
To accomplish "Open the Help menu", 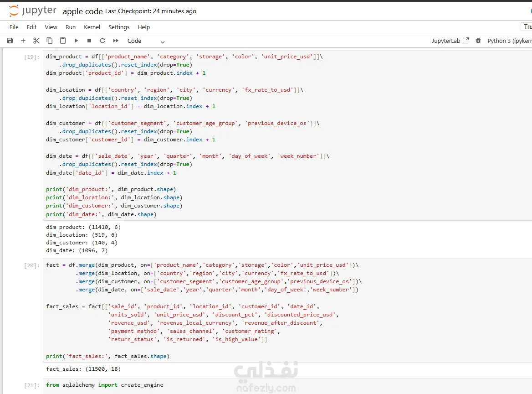I will (x=143, y=27).
